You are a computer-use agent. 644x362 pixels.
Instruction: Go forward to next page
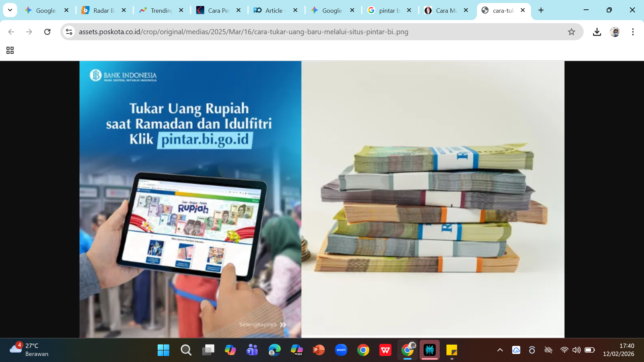click(x=29, y=32)
